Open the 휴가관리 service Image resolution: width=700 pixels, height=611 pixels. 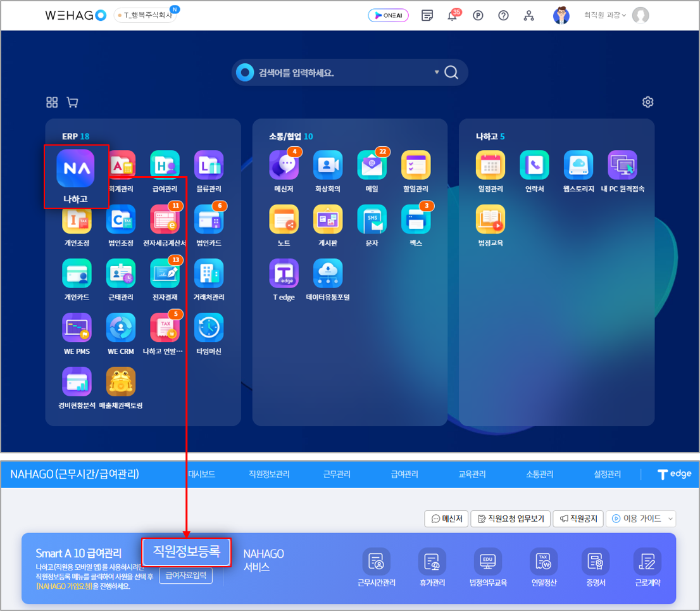pos(432,567)
